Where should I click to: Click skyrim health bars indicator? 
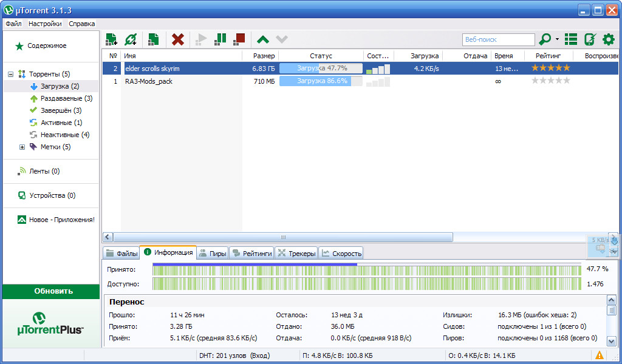click(x=378, y=69)
